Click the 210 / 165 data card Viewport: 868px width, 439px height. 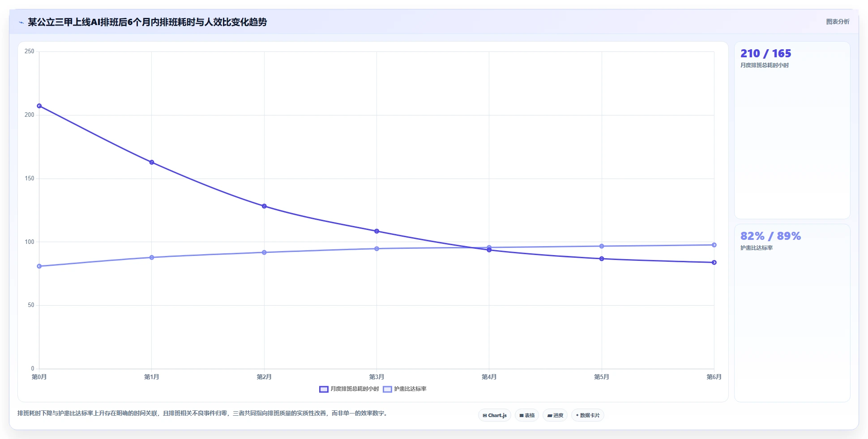[792, 130]
